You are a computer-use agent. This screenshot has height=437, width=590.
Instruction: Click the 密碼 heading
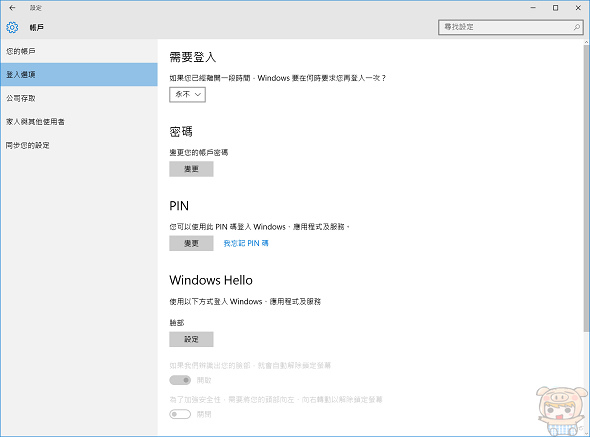click(x=181, y=132)
